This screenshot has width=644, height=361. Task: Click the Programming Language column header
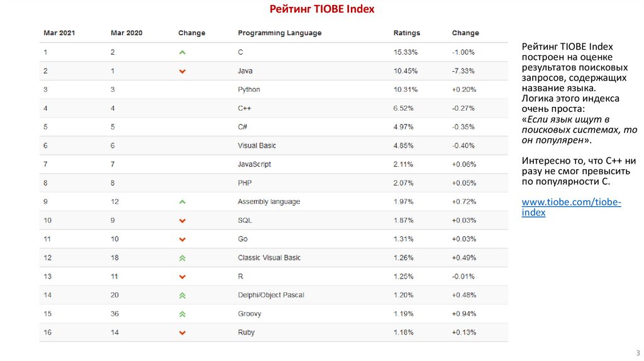279,33
